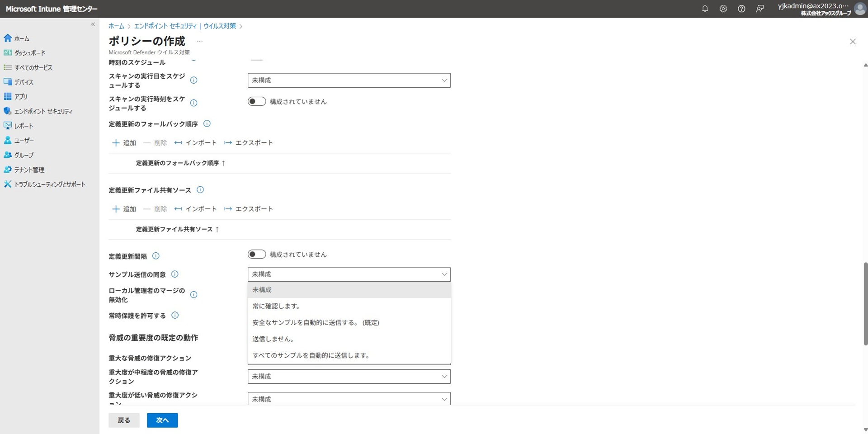
Task: Select 常に確認します。 option
Action: pos(349,306)
